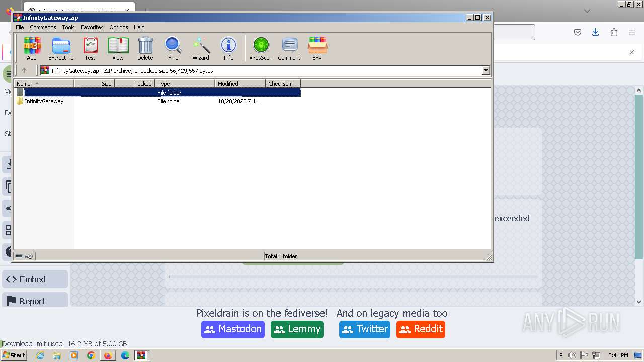The image size is (644, 362).
Task: Open the Comment tool
Action: pyautogui.click(x=289, y=49)
